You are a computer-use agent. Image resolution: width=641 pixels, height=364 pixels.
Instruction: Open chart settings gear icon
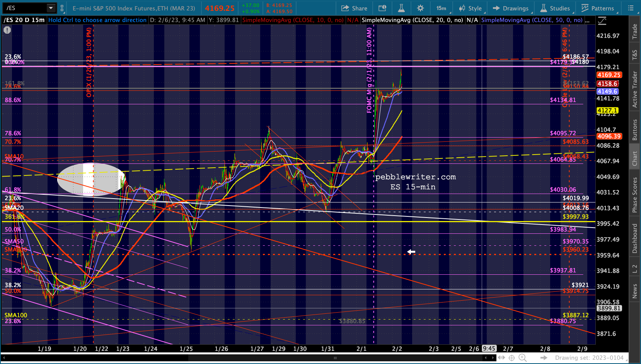point(420,8)
